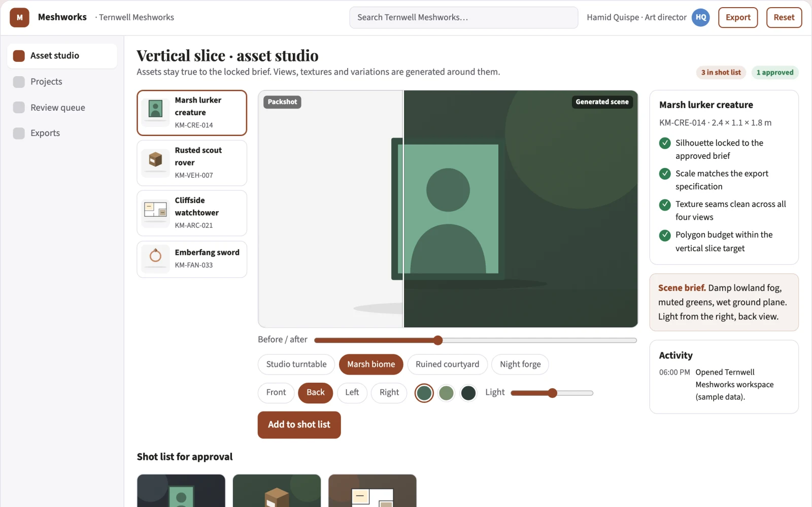Click the Generated scene label
Viewport: 812px width, 507px height.
click(602, 102)
